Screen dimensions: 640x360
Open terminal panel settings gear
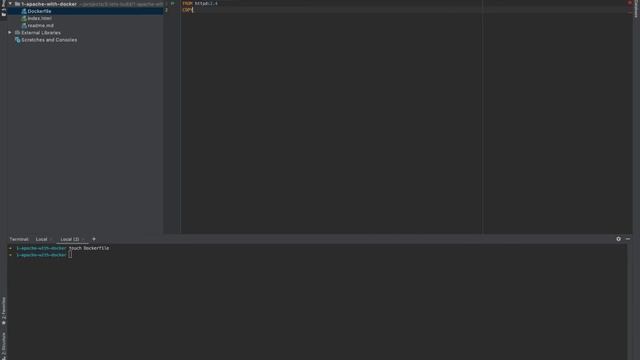coord(618,239)
